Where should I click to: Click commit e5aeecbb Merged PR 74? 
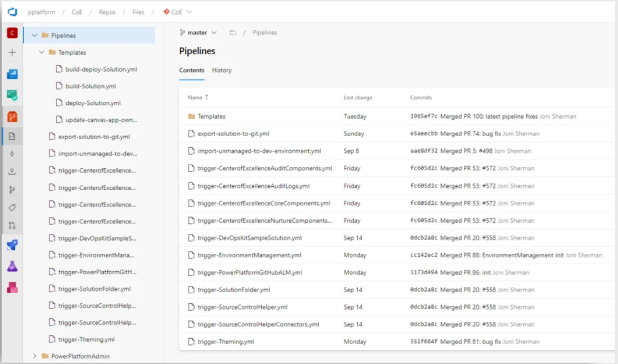click(x=455, y=133)
